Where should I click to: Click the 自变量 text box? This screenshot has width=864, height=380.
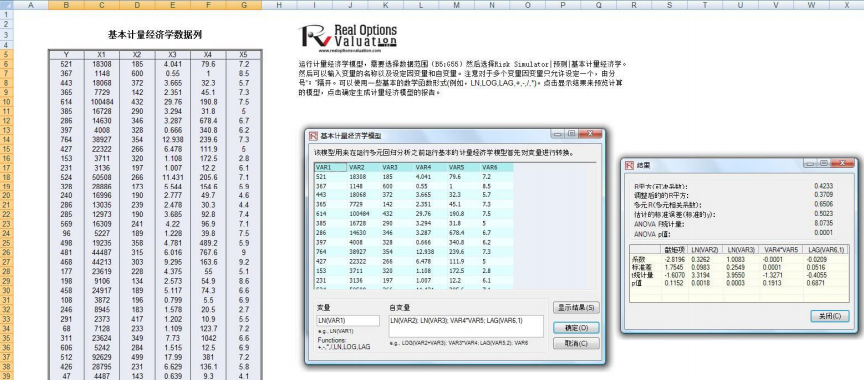[x=466, y=326]
